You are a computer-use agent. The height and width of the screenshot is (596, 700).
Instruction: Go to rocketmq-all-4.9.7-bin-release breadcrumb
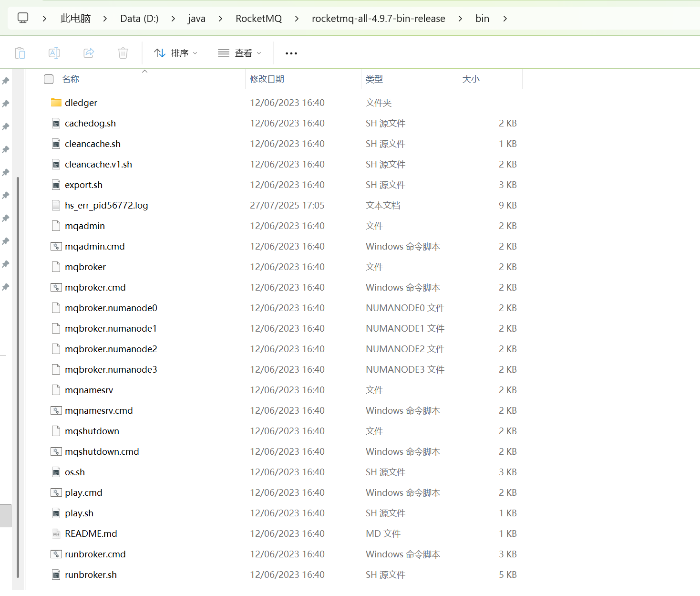(x=379, y=19)
